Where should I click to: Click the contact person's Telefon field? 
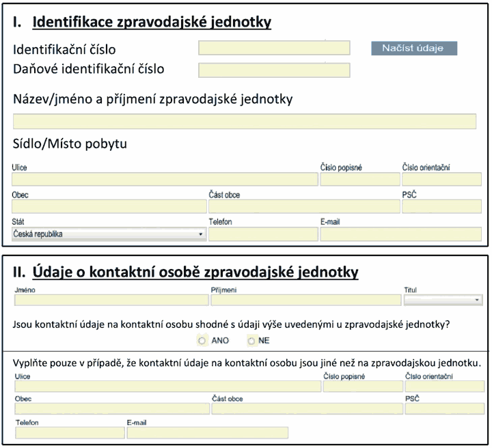[x=70, y=433]
